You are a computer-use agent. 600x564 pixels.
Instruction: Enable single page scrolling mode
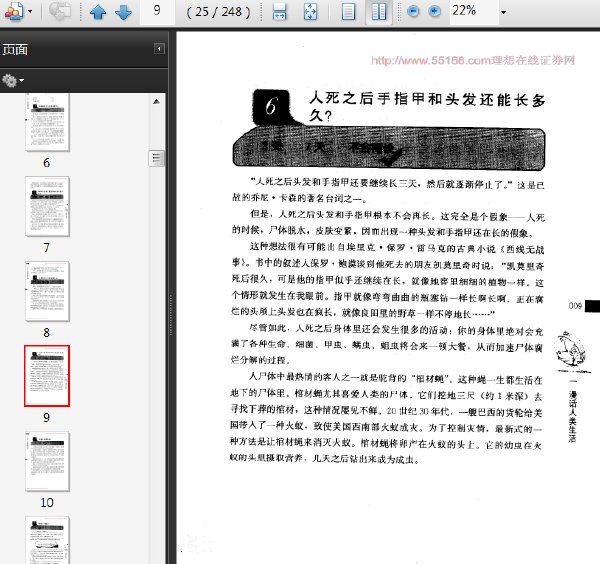point(348,11)
